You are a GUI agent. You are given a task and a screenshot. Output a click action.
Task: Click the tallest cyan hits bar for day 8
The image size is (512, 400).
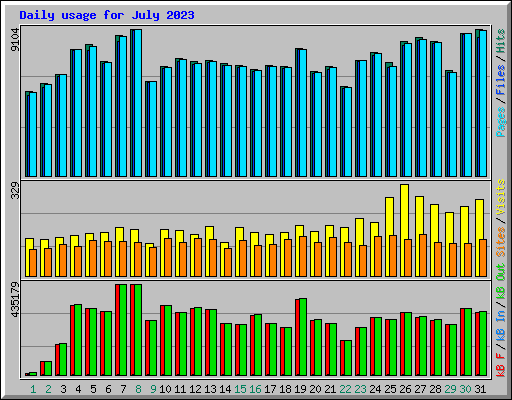(x=138, y=103)
